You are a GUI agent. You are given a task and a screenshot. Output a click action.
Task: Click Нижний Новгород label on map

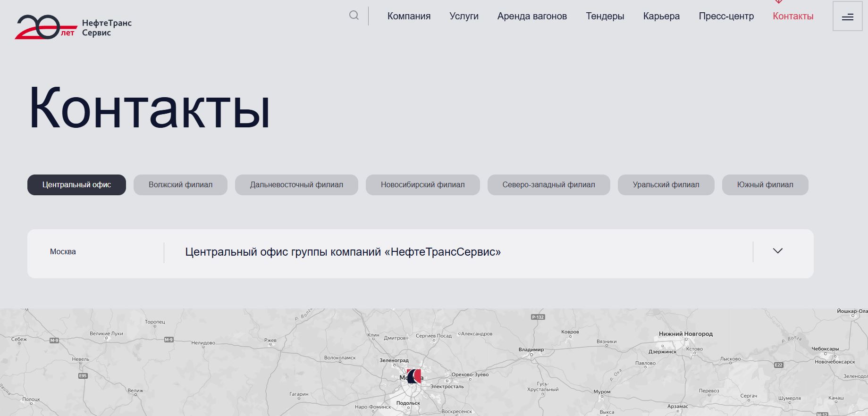coord(685,333)
